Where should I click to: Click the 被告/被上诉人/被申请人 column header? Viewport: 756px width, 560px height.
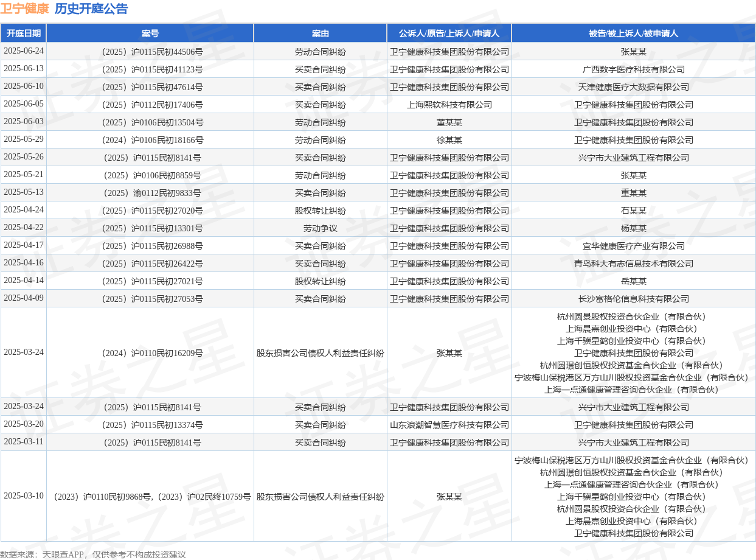pyautogui.click(x=633, y=33)
